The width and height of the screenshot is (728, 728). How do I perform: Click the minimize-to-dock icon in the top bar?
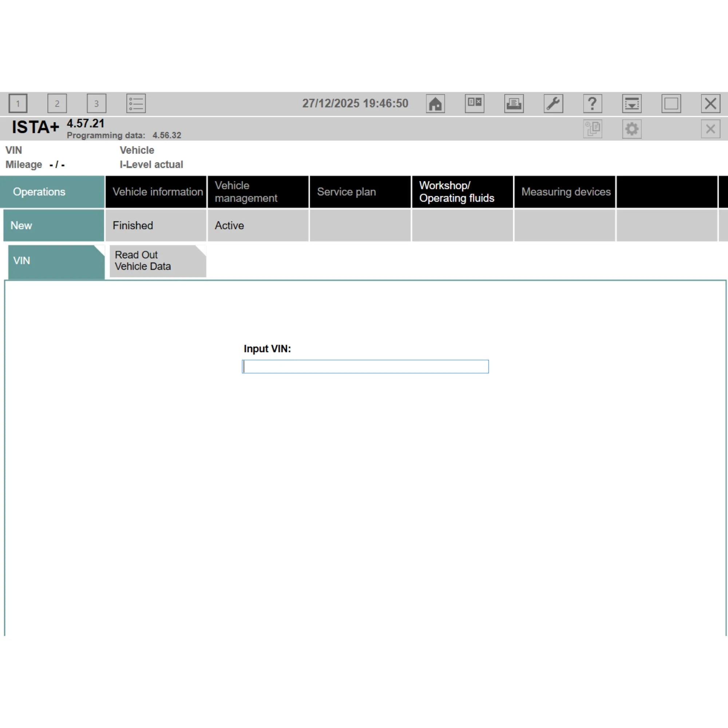(632, 104)
